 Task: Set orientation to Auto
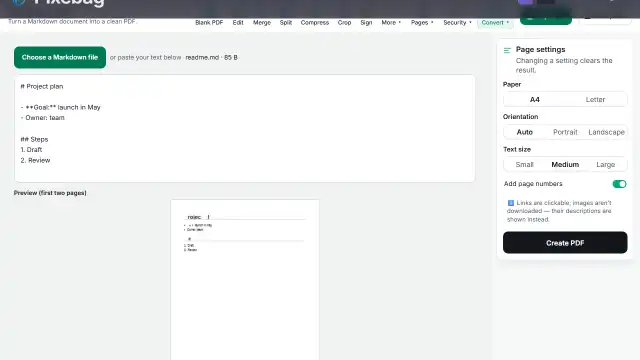(x=524, y=132)
